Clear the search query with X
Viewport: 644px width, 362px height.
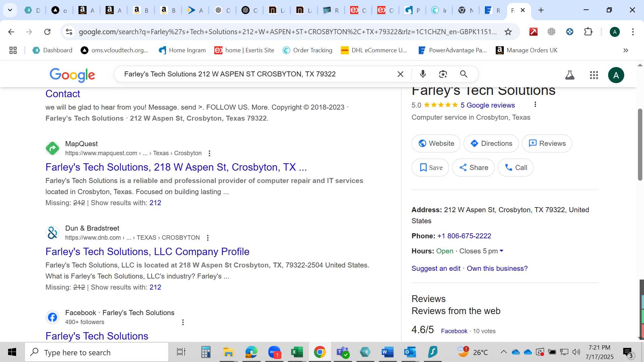[x=400, y=74]
